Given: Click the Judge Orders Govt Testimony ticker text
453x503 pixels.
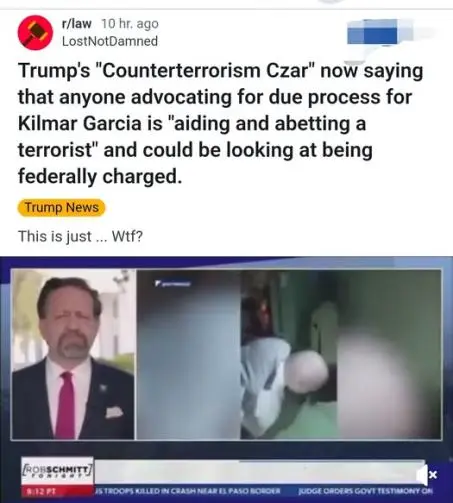Looking at the screenshot, I should [366, 491].
